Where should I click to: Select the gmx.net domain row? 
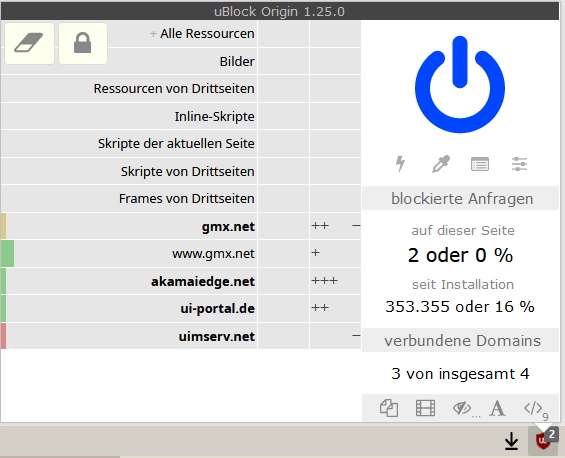(x=129, y=226)
